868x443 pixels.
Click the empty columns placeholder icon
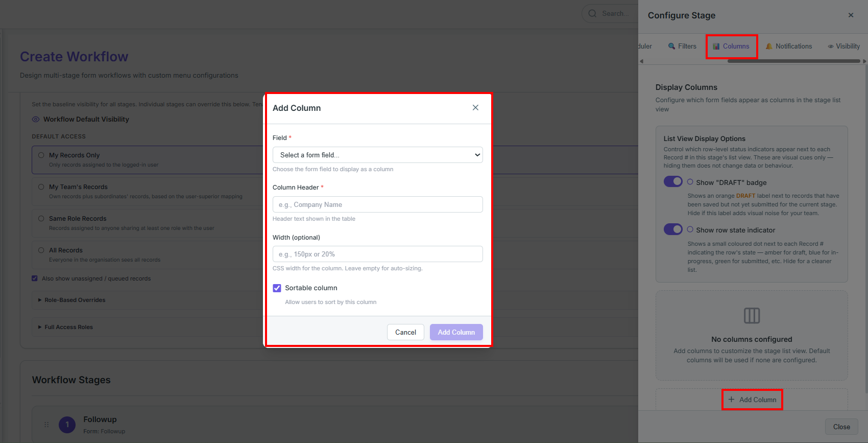pyautogui.click(x=752, y=316)
